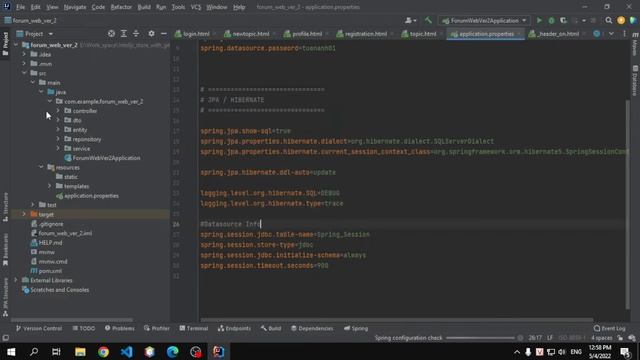
Task: Open TODO tool window
Action: point(84,328)
